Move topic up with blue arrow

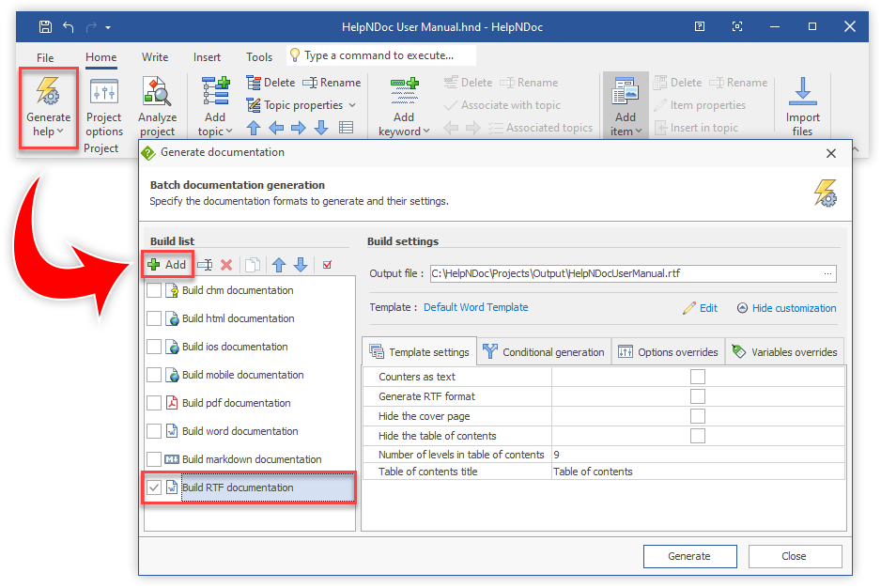(x=254, y=128)
